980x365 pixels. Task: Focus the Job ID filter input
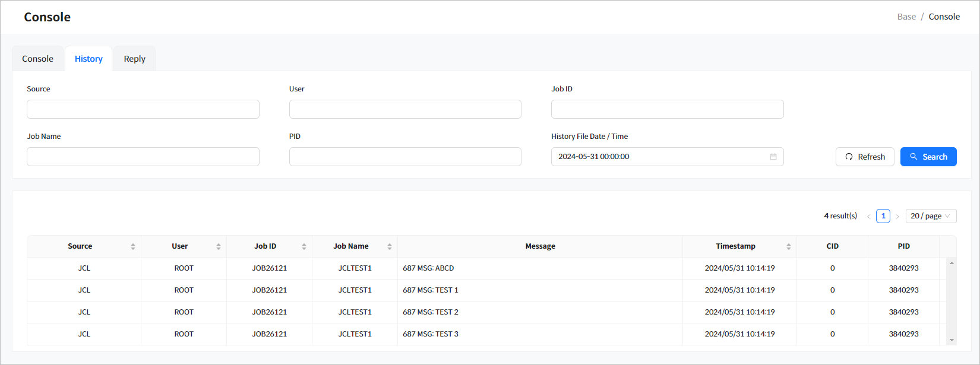click(667, 109)
